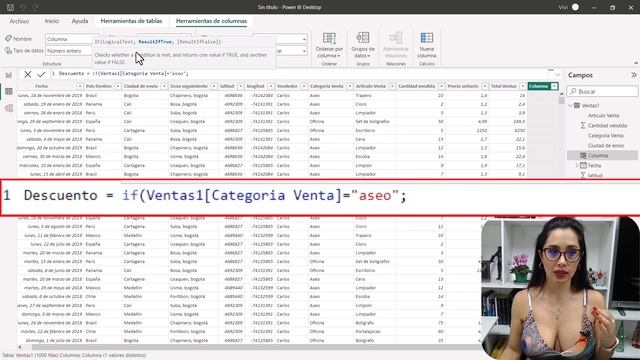The image size is (640, 360).
Task: Click in the Nombre input field
Action: [x=72, y=39]
